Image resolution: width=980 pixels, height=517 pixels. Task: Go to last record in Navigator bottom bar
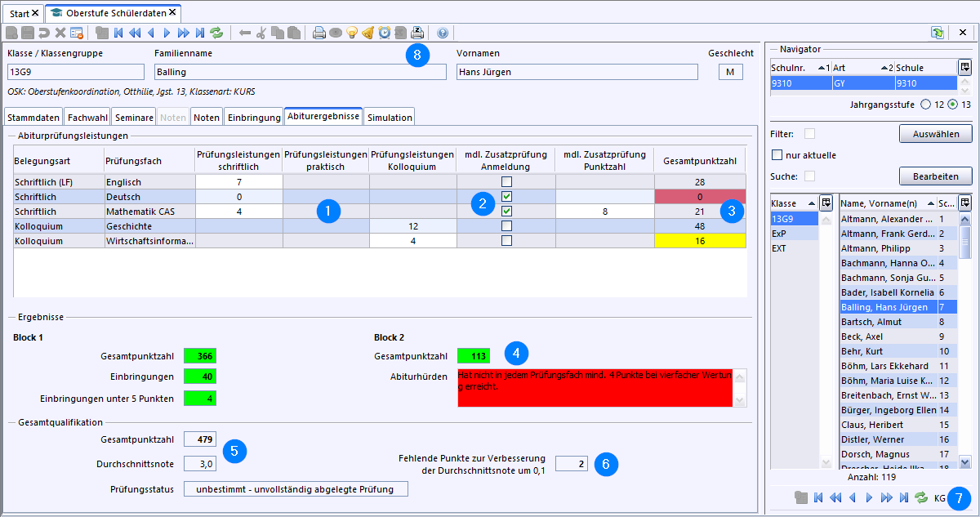904,497
